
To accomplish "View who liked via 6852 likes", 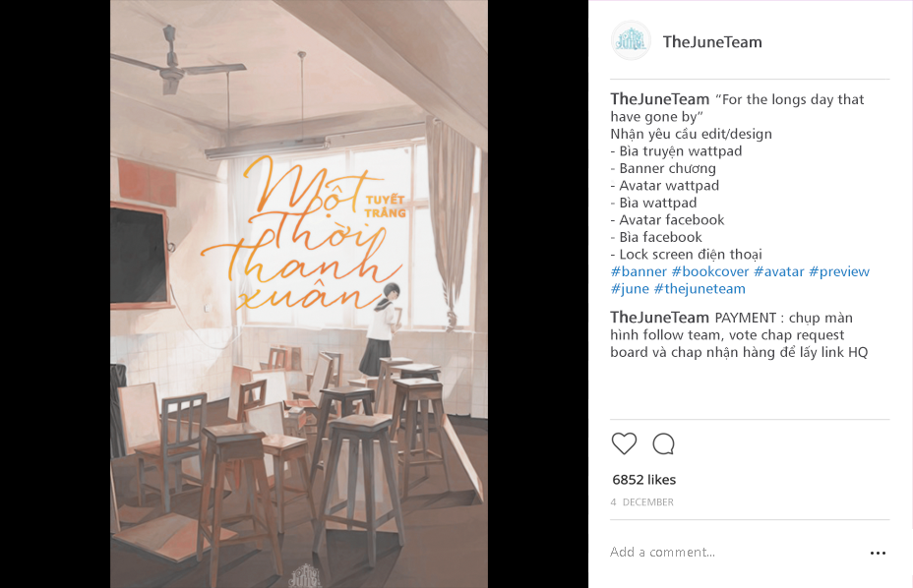I will coord(644,480).
